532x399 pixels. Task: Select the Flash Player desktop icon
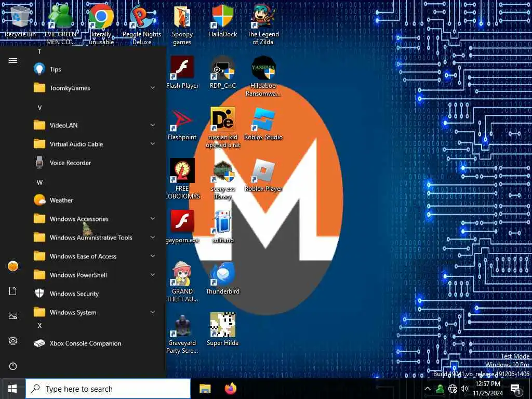[182, 72]
